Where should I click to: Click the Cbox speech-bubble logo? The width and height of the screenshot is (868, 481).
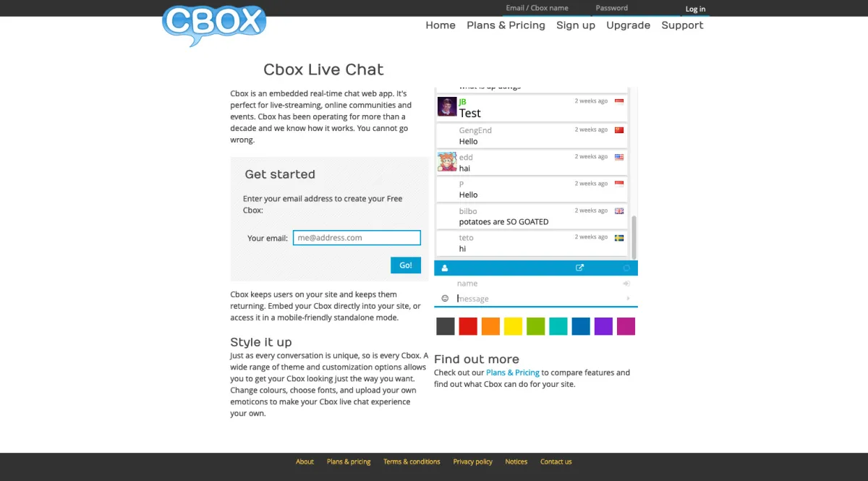(x=214, y=25)
